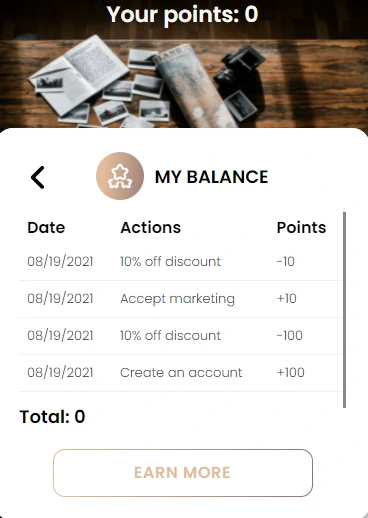The image size is (368, 518).
Task: Click the +100 points value
Action: click(x=291, y=373)
